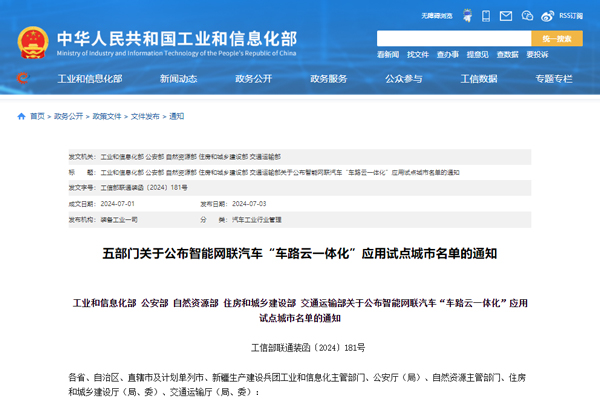Click the 无障碍浏览 accessibility link
Image resolution: width=600 pixels, height=400 pixels.
439,16
